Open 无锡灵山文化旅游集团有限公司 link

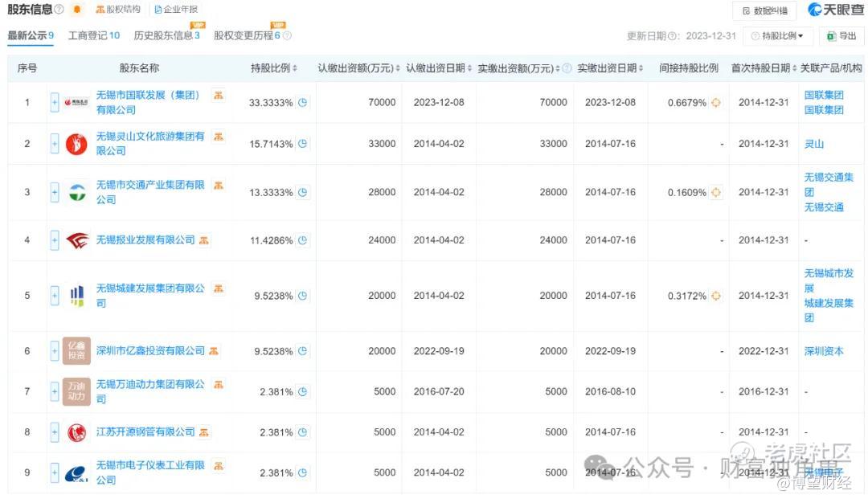click(x=150, y=143)
